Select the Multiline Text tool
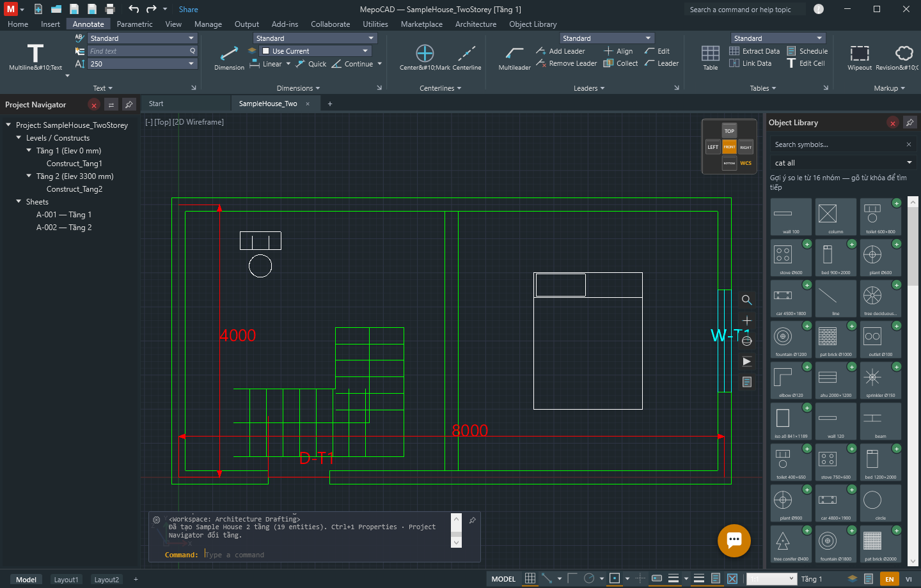 click(35, 56)
